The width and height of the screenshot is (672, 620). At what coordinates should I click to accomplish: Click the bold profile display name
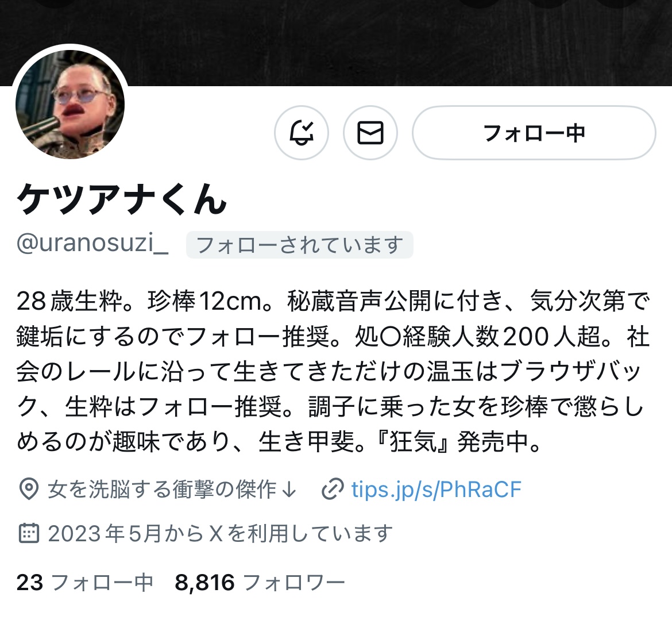[x=122, y=198]
